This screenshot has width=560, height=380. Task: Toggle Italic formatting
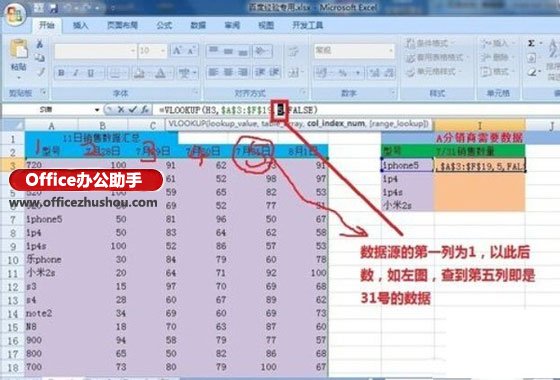click(x=76, y=73)
